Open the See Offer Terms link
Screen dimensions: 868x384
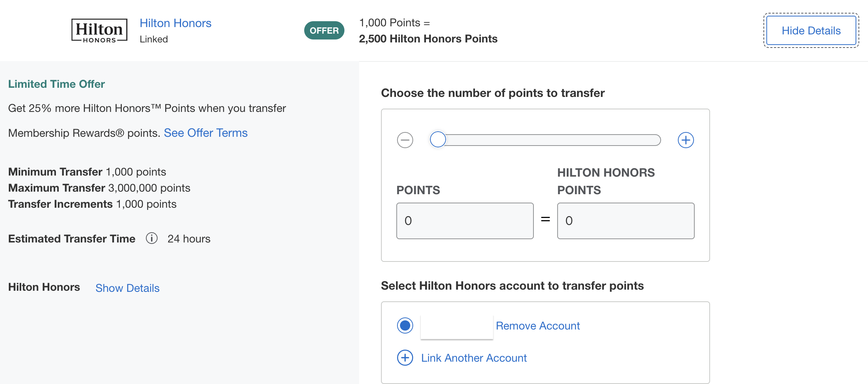pyautogui.click(x=206, y=133)
